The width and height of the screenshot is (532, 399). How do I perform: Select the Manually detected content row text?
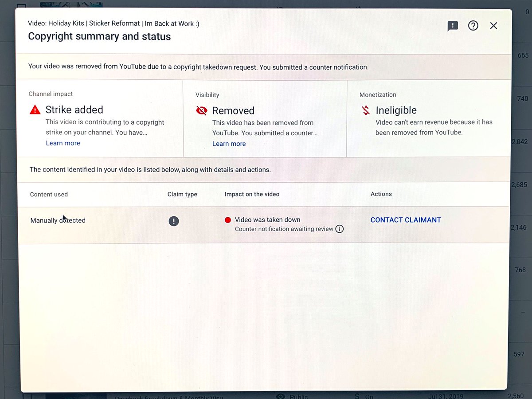(x=58, y=220)
